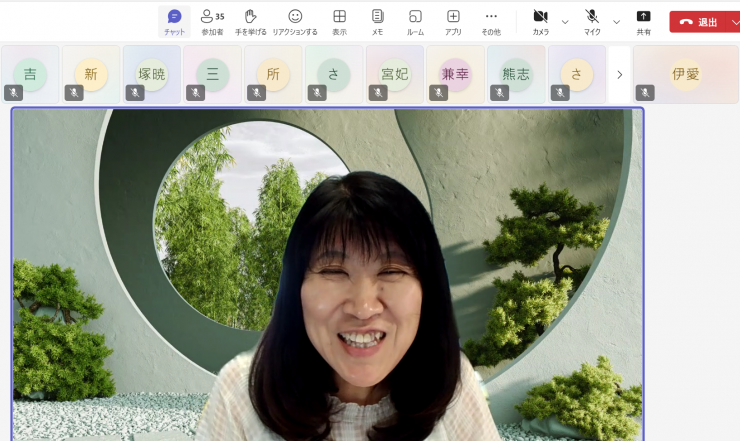Click muted mic icon on 宮妃 tile
The height and width of the screenshot is (441, 740).
[x=378, y=93]
